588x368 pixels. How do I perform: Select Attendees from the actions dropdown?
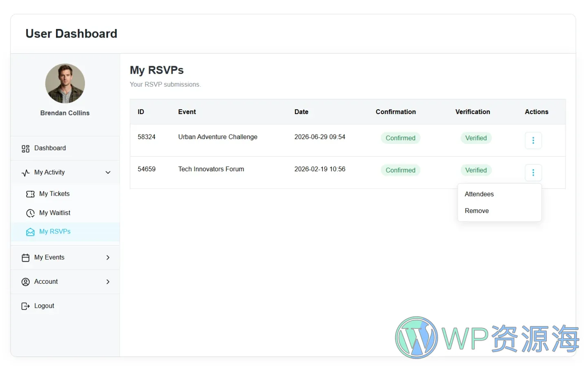479,194
